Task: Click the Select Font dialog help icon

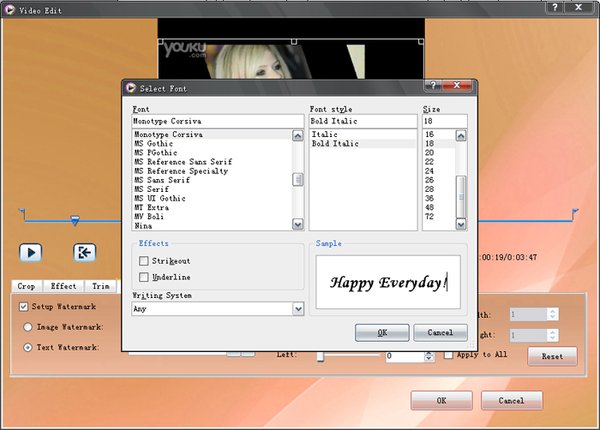Action: [433, 87]
